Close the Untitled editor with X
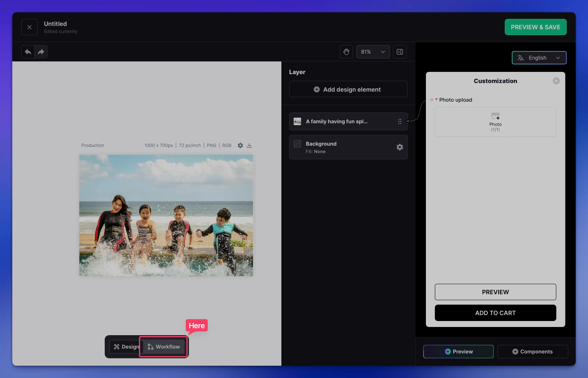This screenshot has width=588, height=378. 29,27
